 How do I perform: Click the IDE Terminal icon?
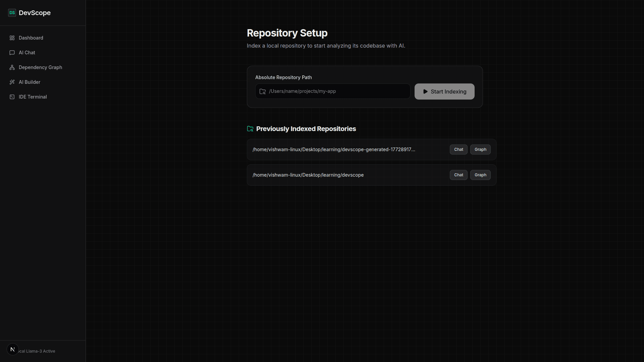coord(12,97)
